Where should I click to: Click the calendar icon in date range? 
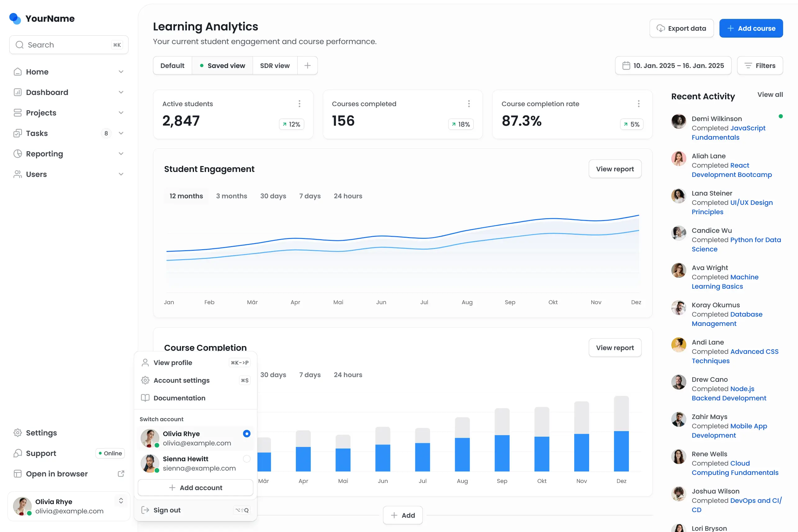[626, 65]
